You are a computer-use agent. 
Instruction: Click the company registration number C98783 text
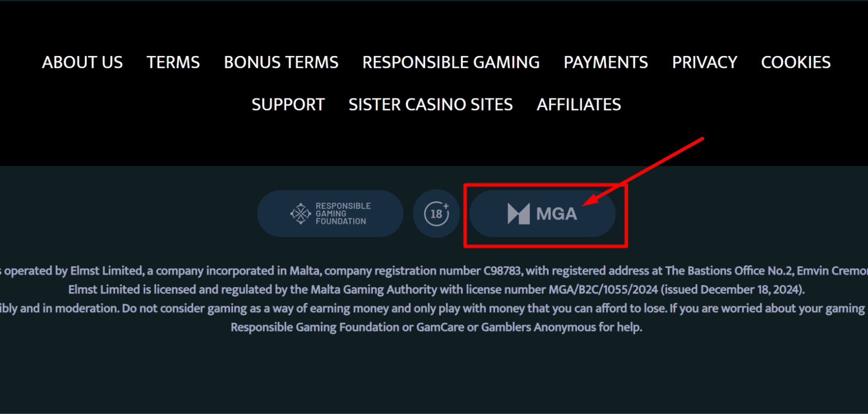[x=502, y=271]
